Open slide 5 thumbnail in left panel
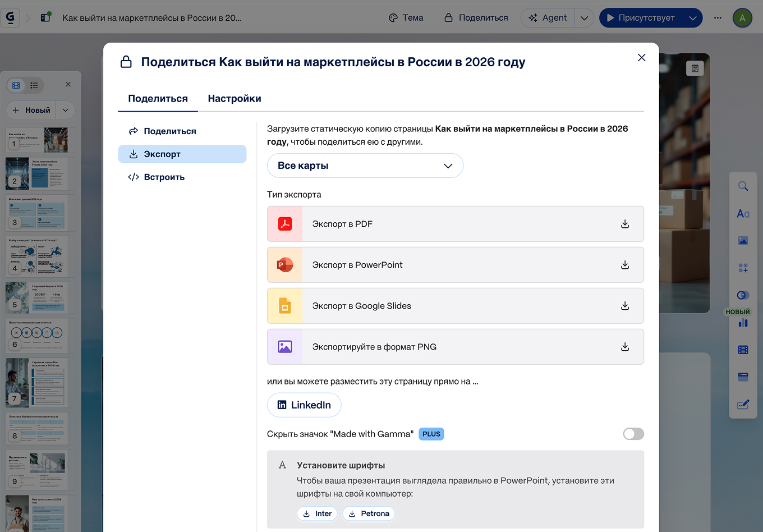 [40, 297]
